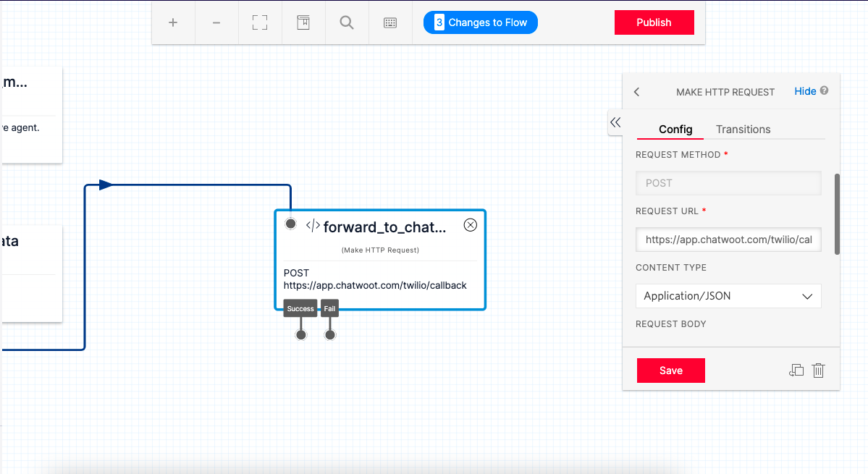Viewport: 868px width, 474px height.
Task: Navigate back with the panel arrow
Action: click(636, 92)
